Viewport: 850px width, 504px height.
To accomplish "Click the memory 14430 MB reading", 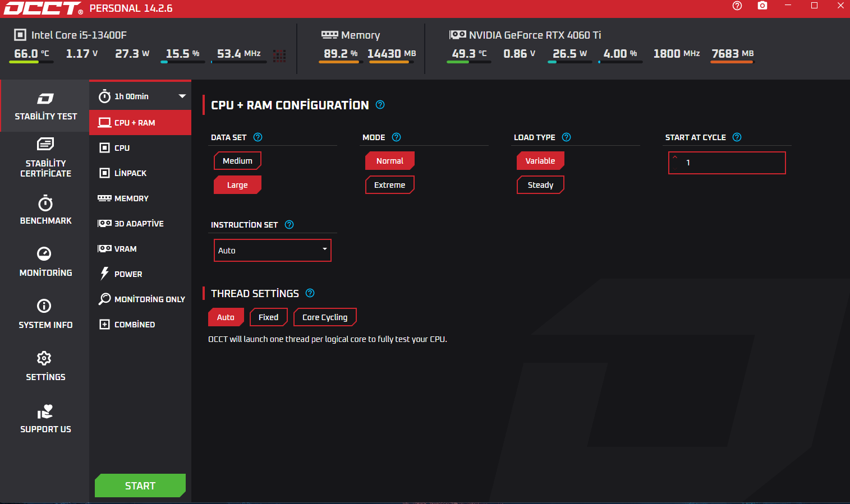I will (x=392, y=54).
